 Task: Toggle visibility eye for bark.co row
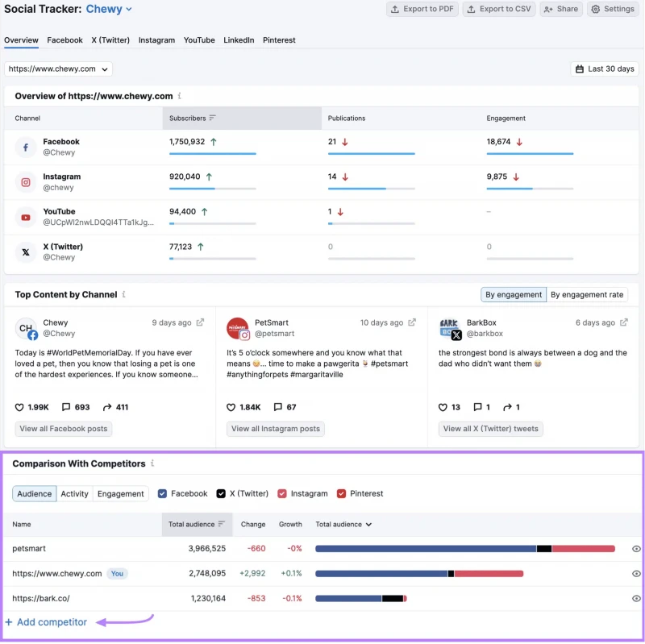point(636,598)
